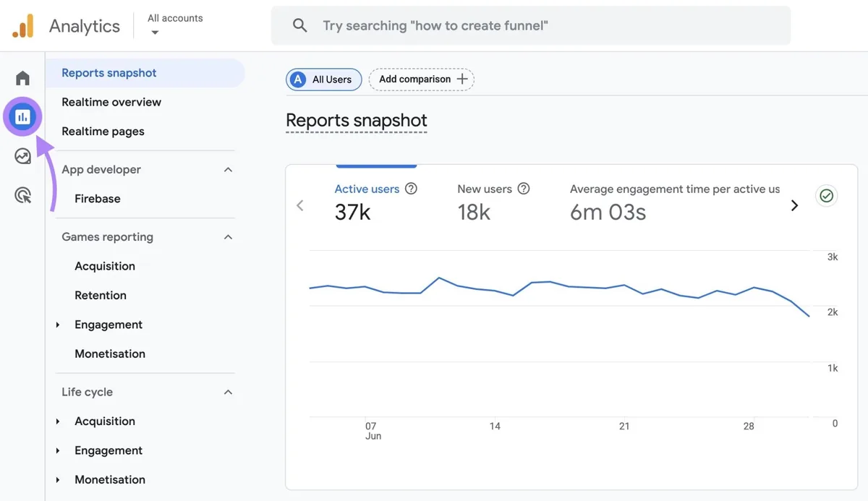Select the Reports bar chart icon

23,116
